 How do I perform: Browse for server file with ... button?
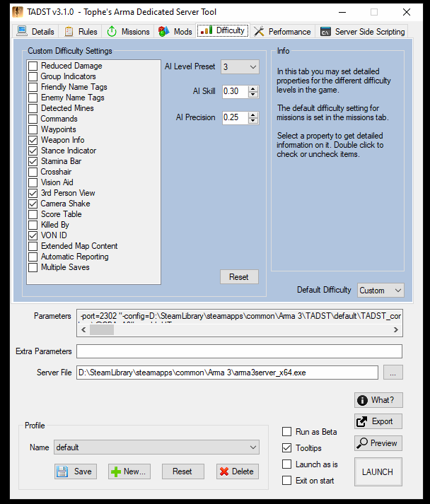click(x=393, y=373)
